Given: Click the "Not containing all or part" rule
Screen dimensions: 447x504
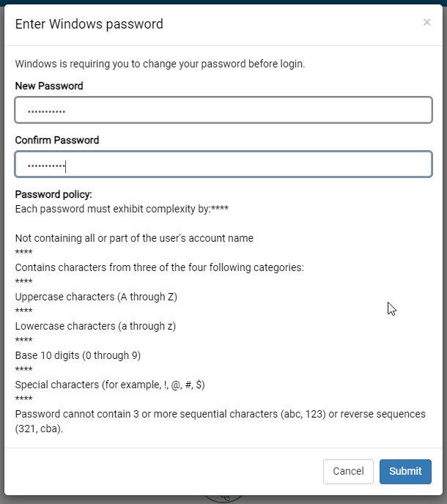Looking at the screenshot, I should (134, 238).
